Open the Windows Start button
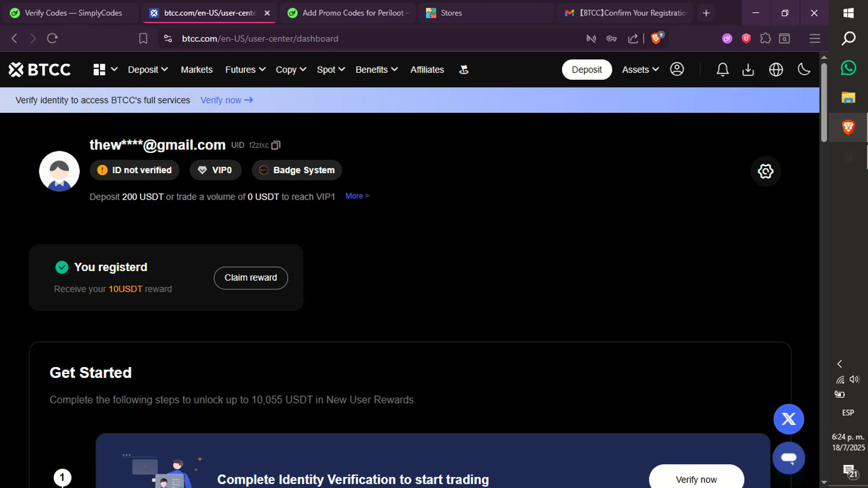The width and height of the screenshot is (868, 488). pyautogui.click(x=848, y=13)
